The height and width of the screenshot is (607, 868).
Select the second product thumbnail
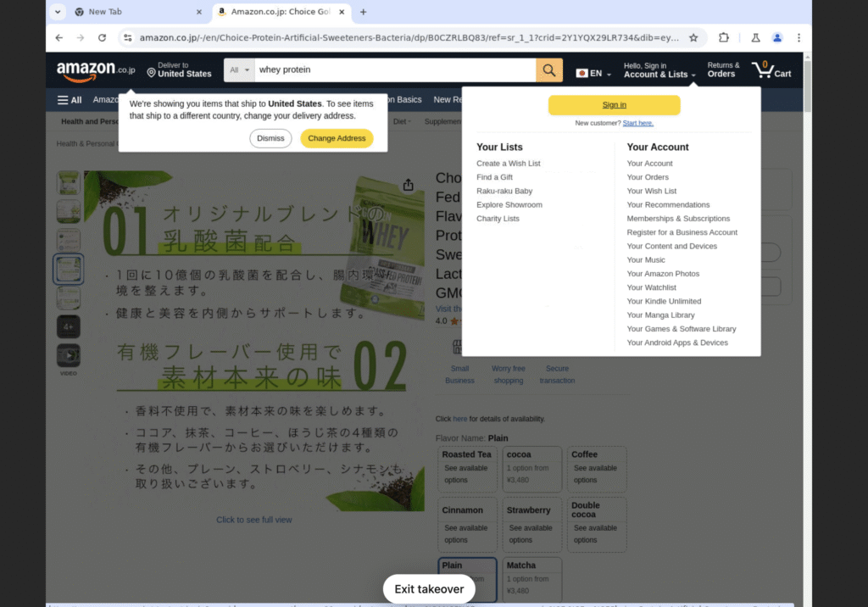click(68, 212)
